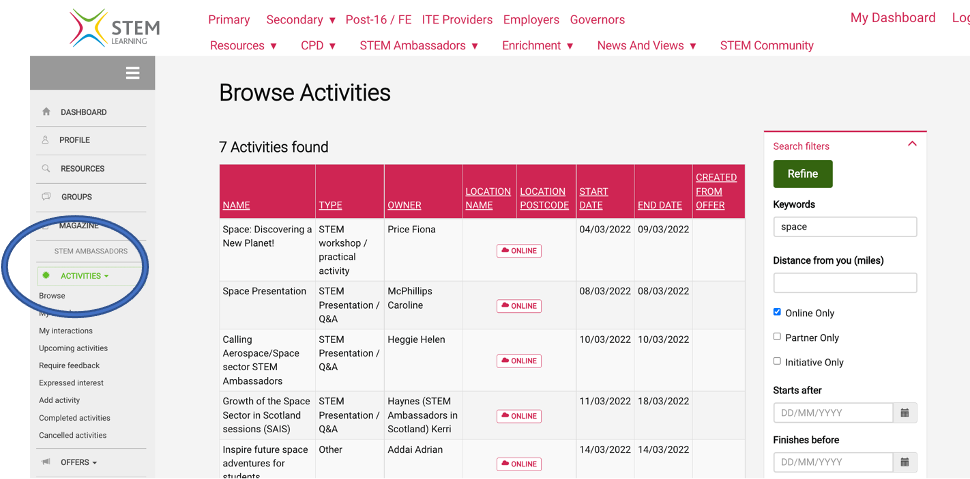970x479 pixels.
Task: Click the Groups chat icon
Action: coord(46,197)
